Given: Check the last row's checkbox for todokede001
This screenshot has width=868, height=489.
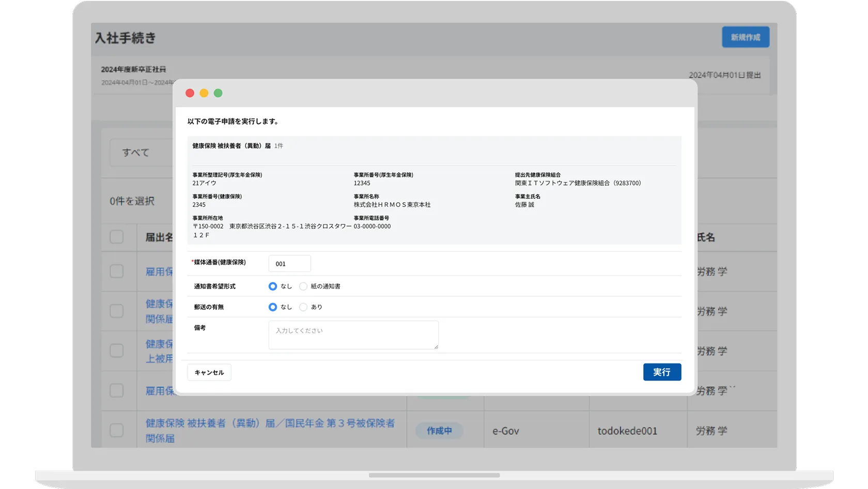Looking at the screenshot, I should (117, 430).
